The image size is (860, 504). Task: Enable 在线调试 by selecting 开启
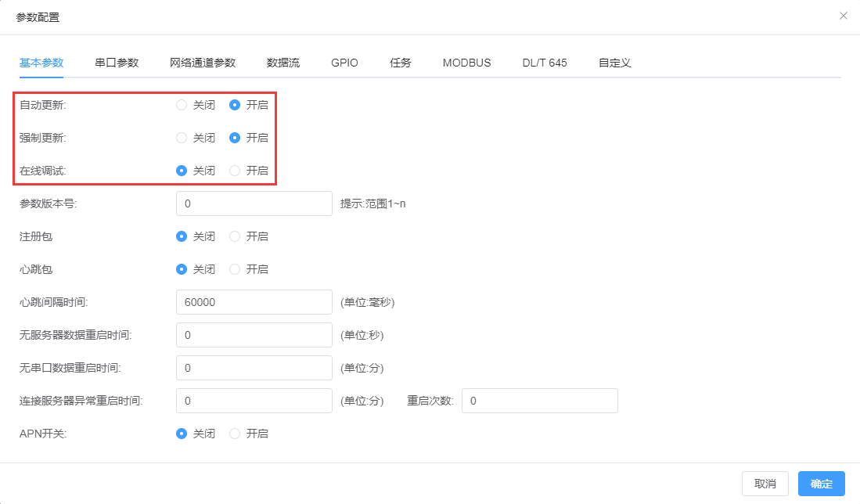pyautogui.click(x=234, y=171)
